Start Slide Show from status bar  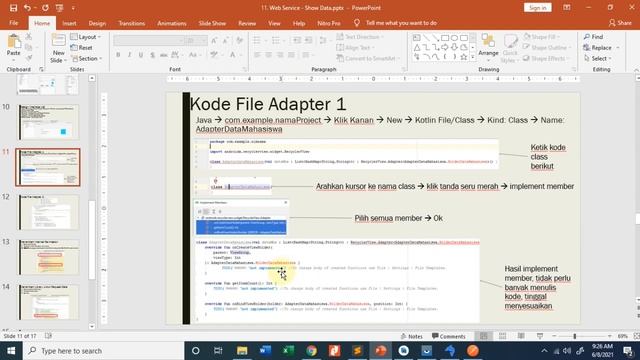[x=540, y=336]
